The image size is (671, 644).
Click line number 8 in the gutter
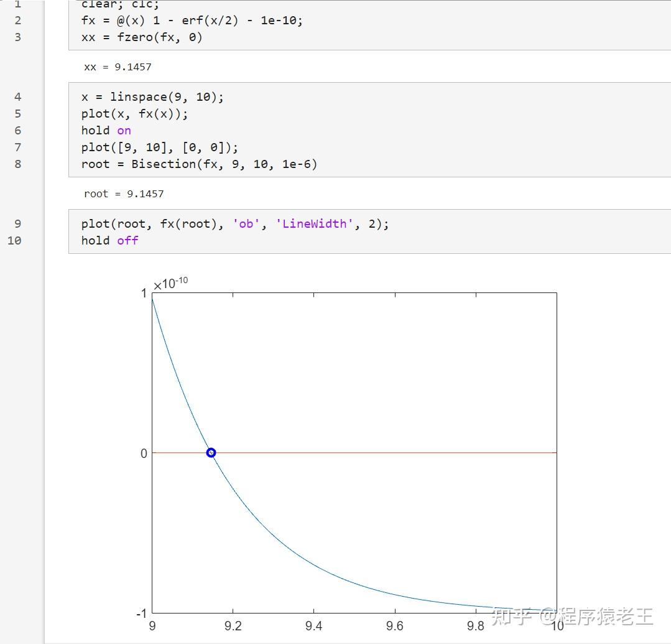(17, 164)
